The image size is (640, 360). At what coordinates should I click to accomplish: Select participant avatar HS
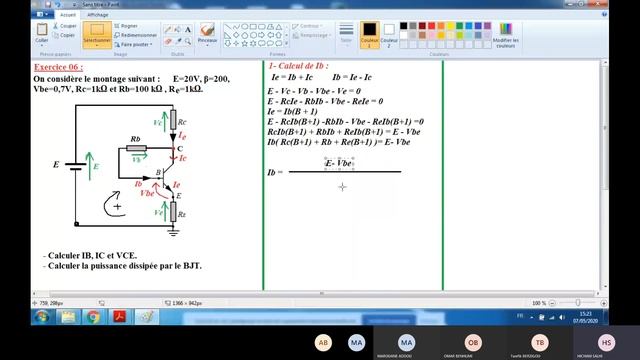point(607,343)
